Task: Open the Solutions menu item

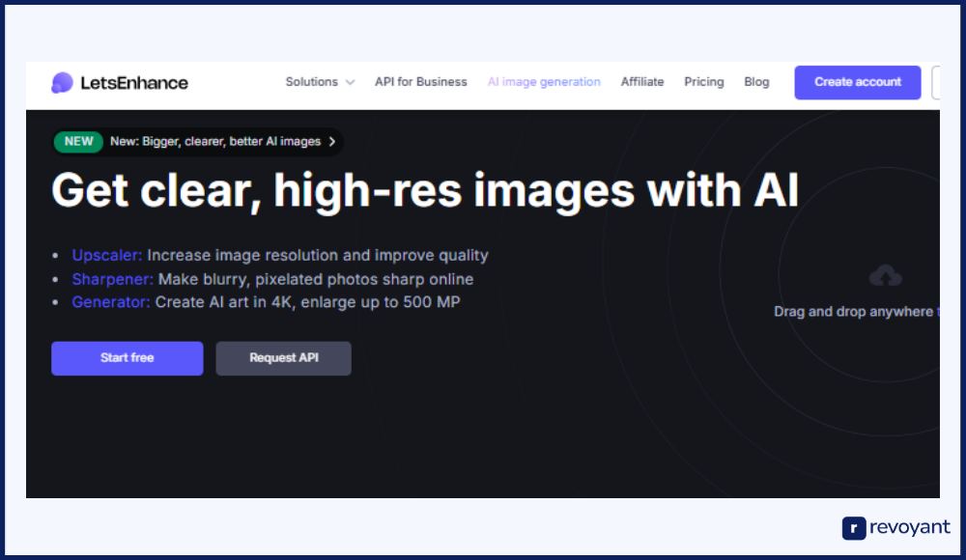Action: click(312, 82)
